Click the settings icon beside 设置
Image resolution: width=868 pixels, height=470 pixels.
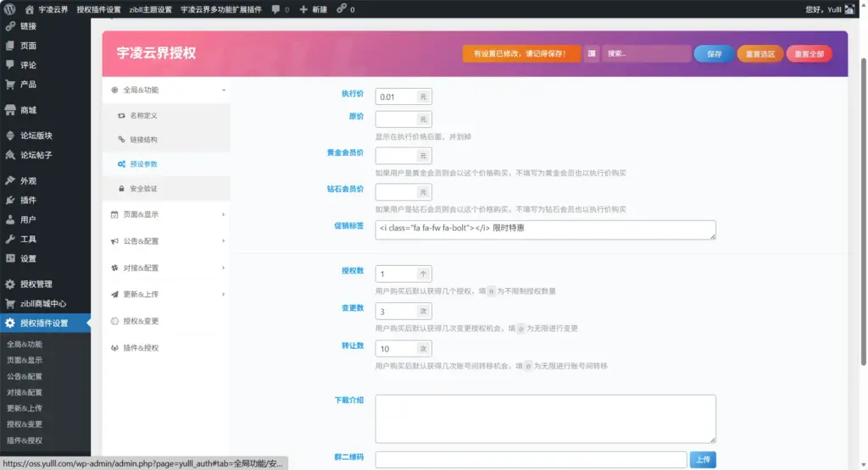[10, 258]
